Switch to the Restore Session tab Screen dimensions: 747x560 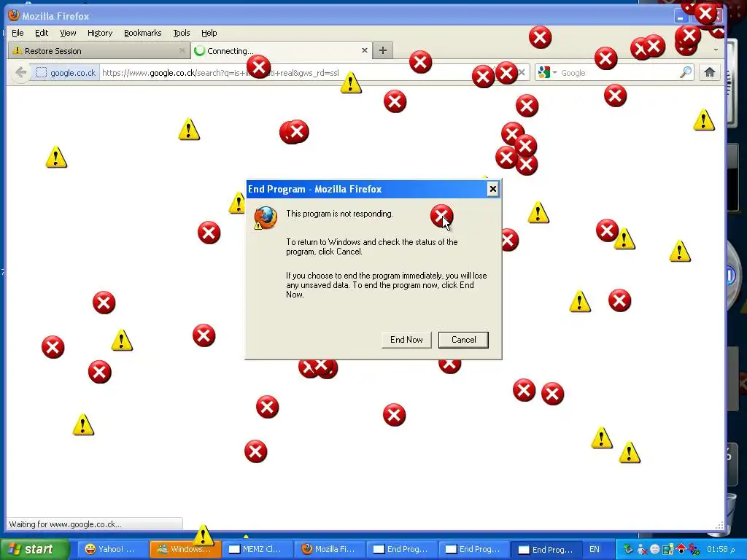tap(98, 50)
